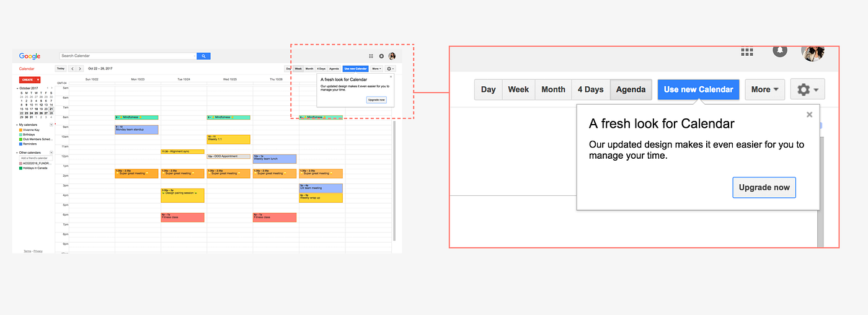Toggle Reminders calendar color box
This screenshot has height=315, width=868.
pos(20,144)
